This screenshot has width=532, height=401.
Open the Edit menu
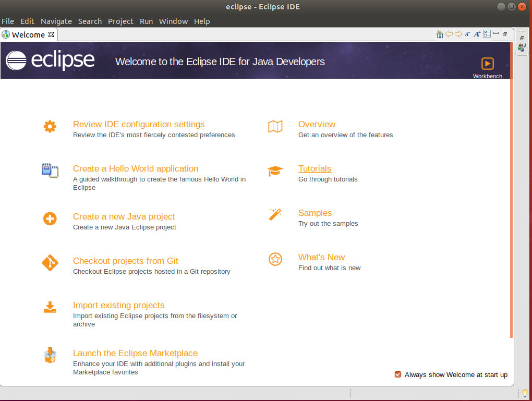coord(27,21)
